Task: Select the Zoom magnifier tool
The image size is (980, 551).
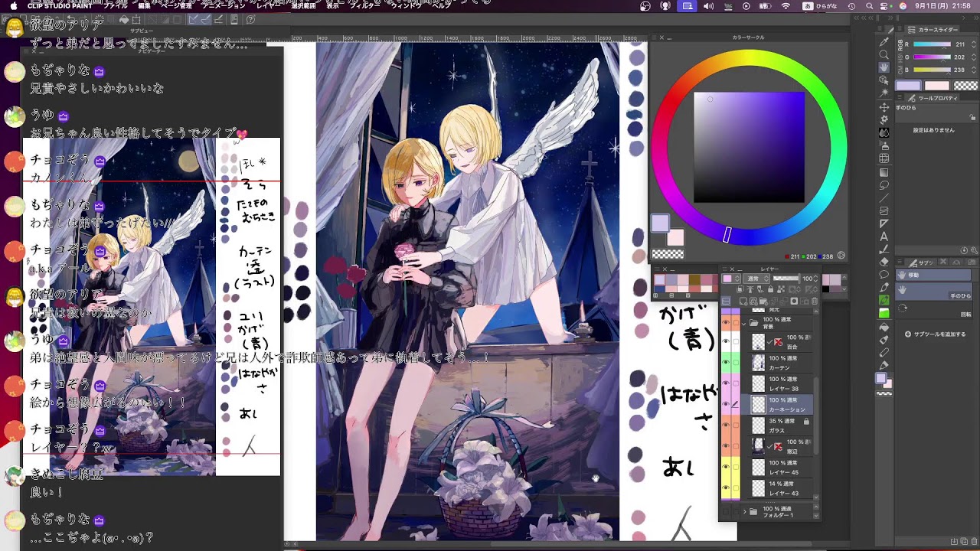Action: tap(884, 54)
